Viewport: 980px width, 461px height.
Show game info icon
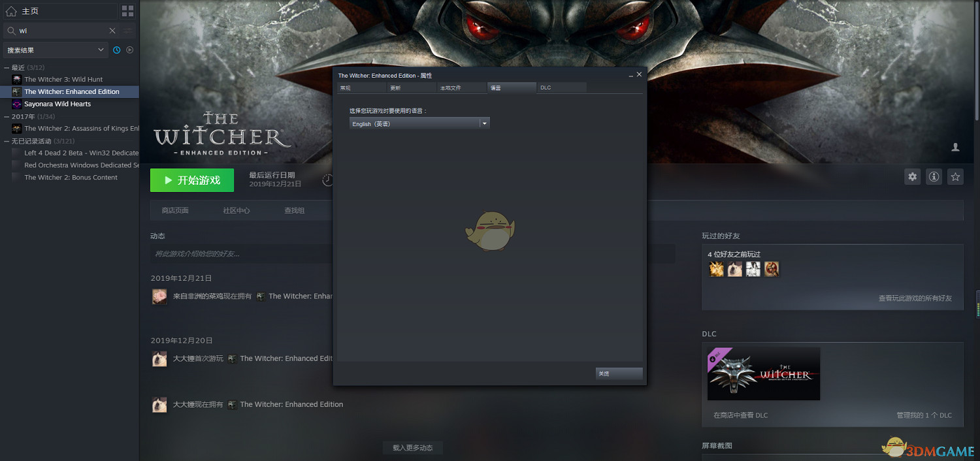click(934, 176)
